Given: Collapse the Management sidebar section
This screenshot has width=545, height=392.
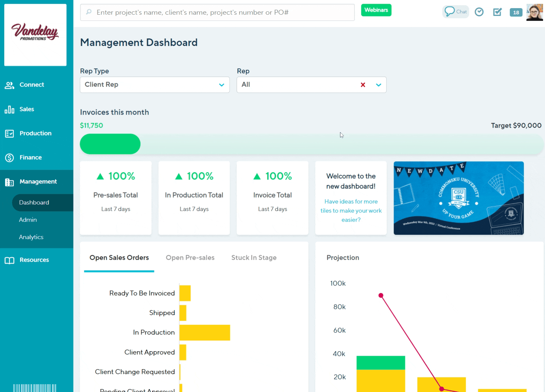Looking at the screenshot, I should point(38,182).
